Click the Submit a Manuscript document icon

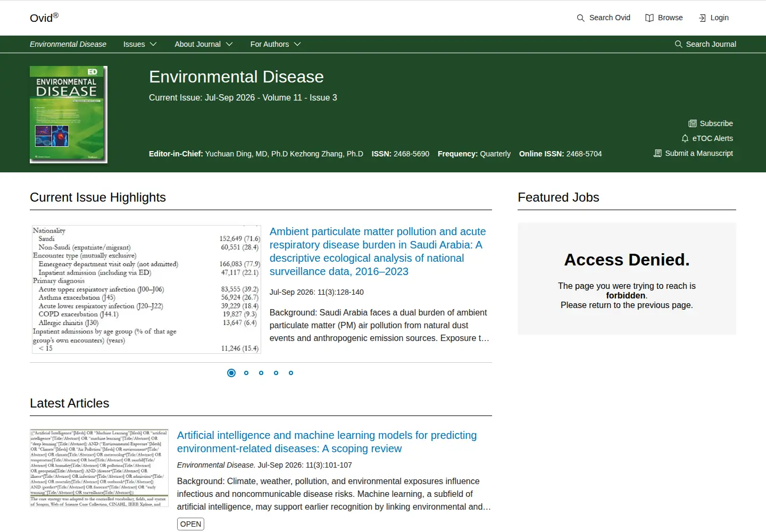coord(657,153)
